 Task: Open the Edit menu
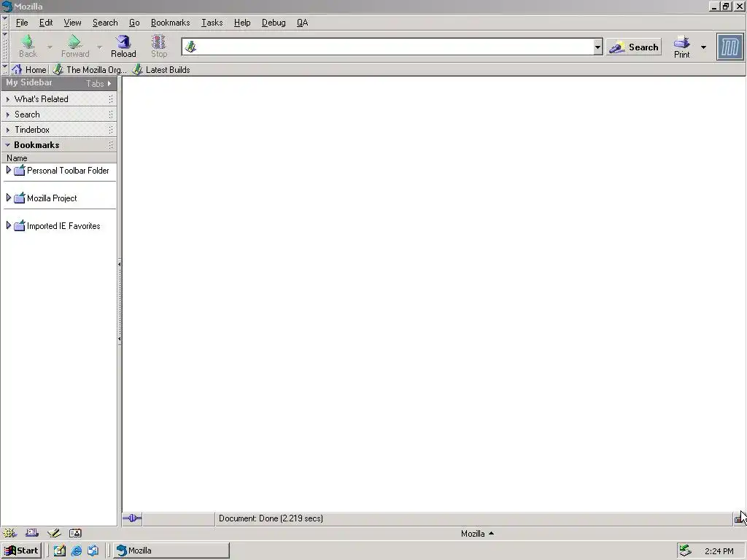point(46,23)
